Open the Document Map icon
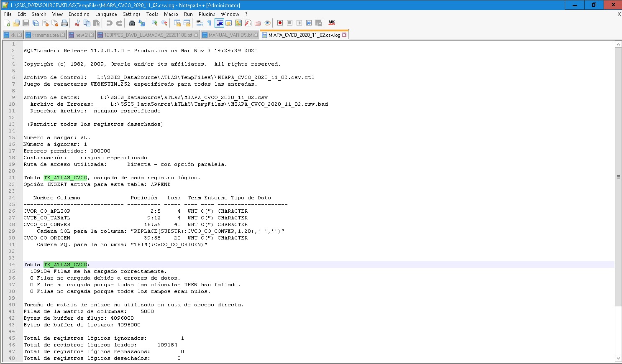The height and width of the screenshot is (364, 622). pos(238,23)
